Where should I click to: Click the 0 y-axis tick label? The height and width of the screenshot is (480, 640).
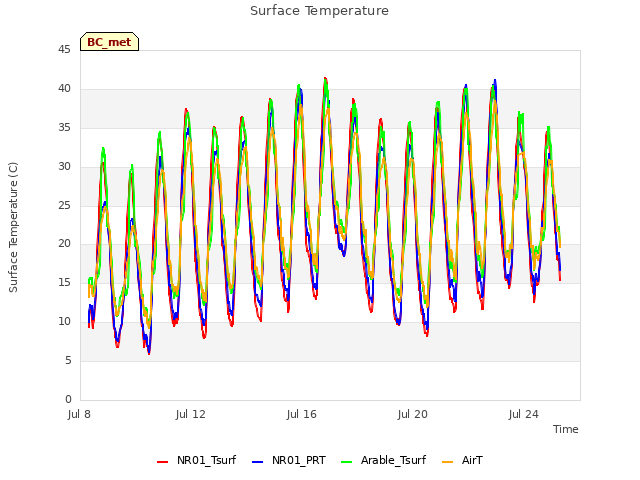click(68, 400)
